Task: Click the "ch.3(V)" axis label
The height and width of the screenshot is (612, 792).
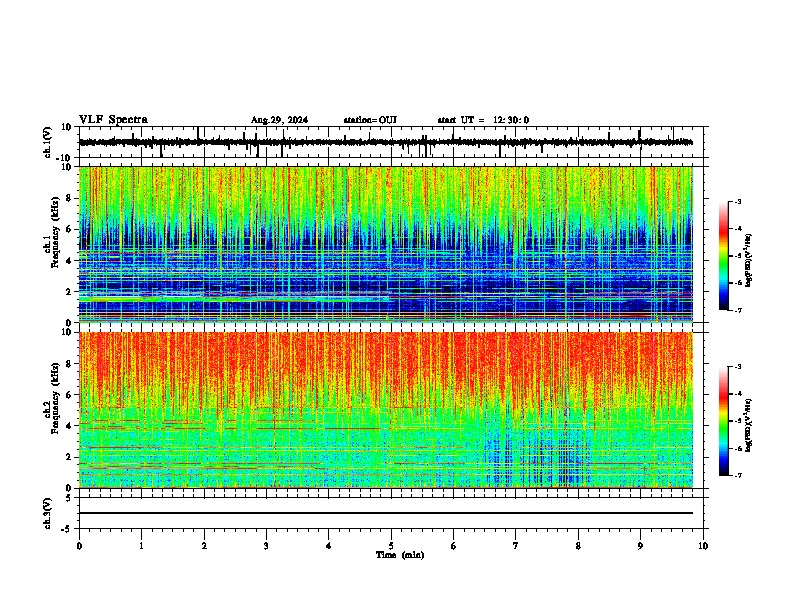Action: point(48,513)
